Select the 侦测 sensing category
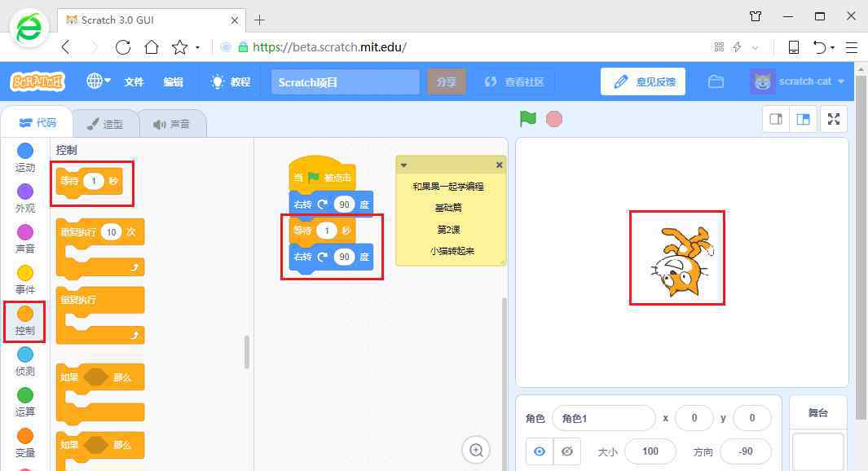Screen dimensions: 868x471 pos(25,362)
